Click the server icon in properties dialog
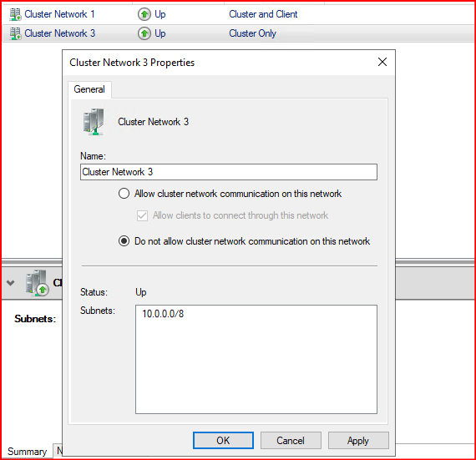Viewport: 476px width, 460px height. click(94, 122)
